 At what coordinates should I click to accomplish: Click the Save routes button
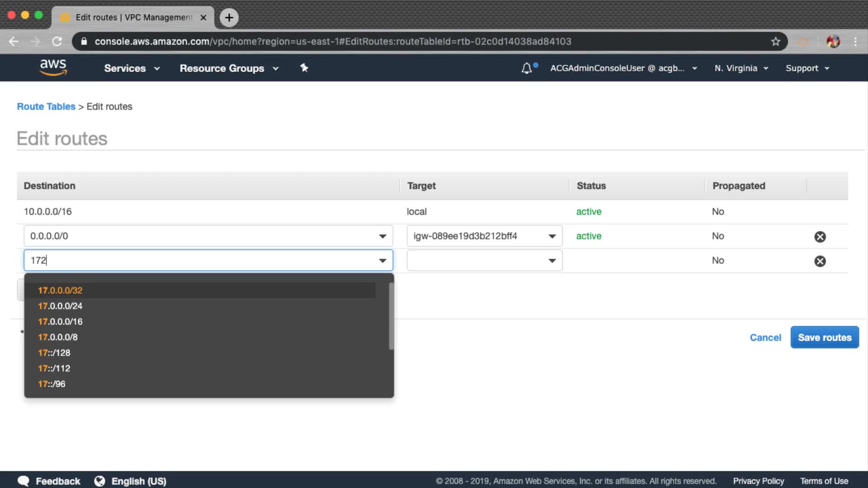[824, 338]
